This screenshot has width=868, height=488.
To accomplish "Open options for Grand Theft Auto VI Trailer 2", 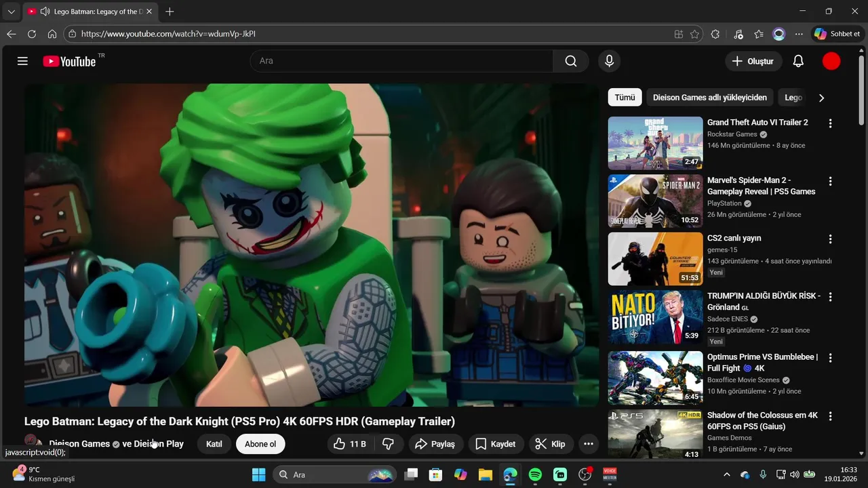I will click(x=830, y=123).
